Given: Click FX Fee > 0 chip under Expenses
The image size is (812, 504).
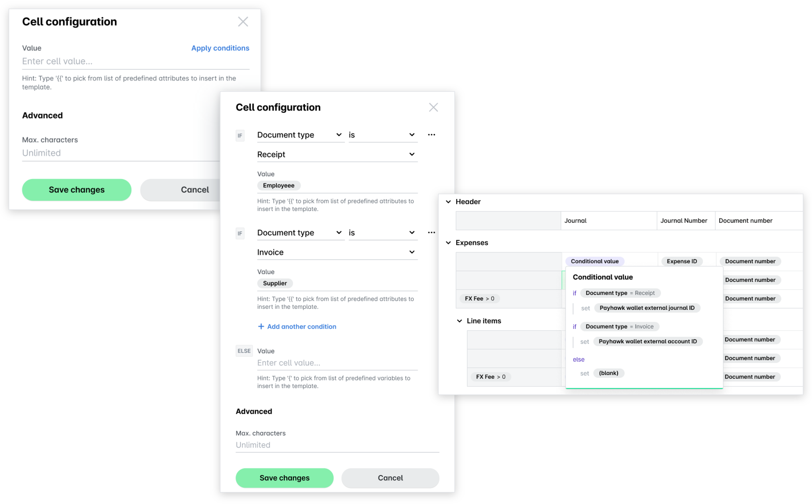Looking at the screenshot, I should (479, 298).
